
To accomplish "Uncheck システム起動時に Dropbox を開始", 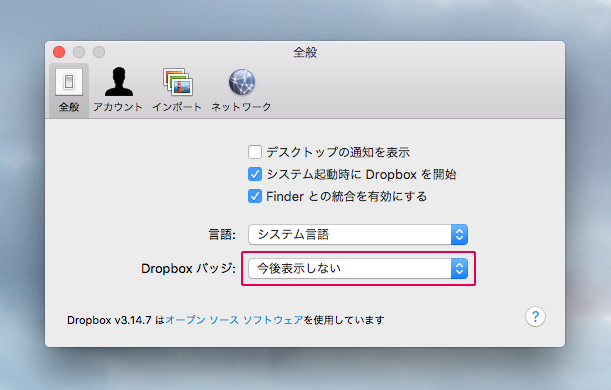I will (x=255, y=174).
